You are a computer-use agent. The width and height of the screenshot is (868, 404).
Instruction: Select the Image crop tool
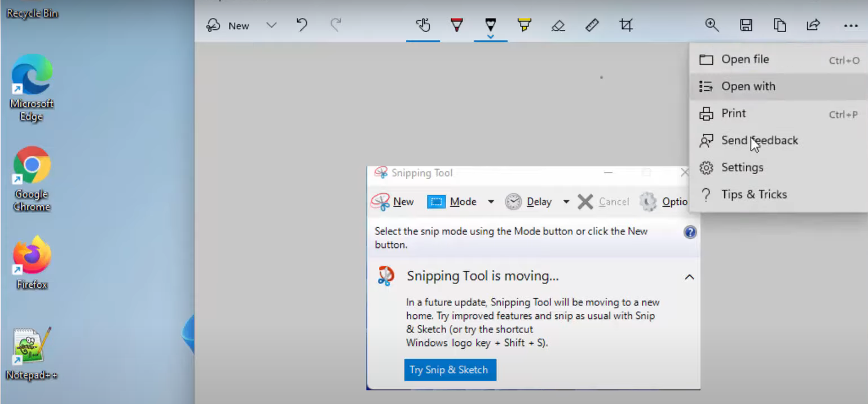(625, 25)
